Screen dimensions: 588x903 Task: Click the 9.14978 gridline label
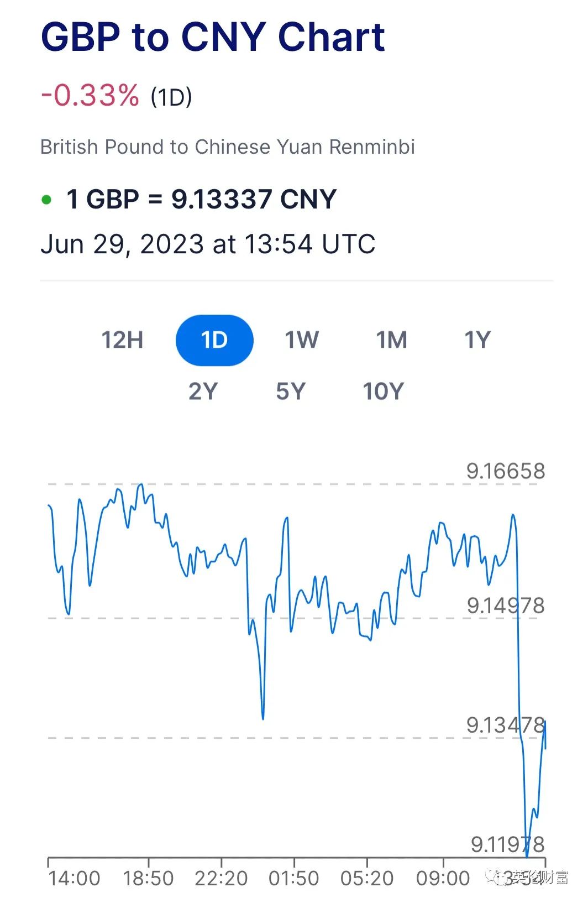pos(506,606)
